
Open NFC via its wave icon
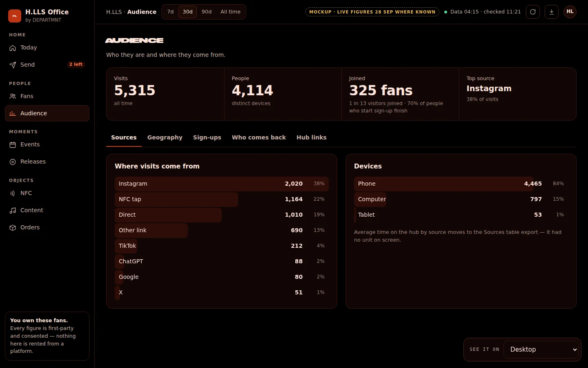click(13, 193)
